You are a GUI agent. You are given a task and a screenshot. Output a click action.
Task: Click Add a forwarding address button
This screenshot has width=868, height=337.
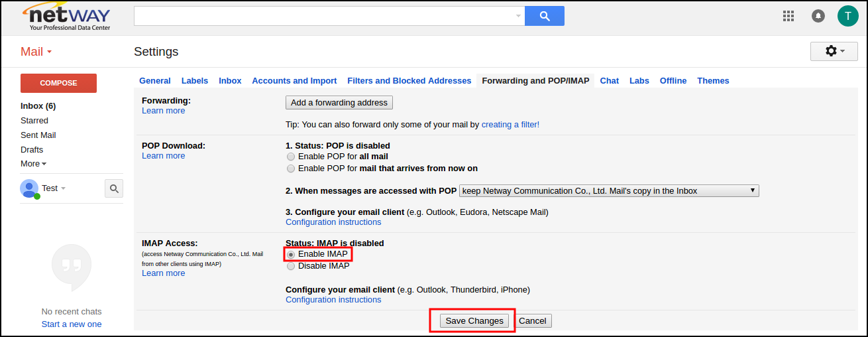(x=339, y=103)
